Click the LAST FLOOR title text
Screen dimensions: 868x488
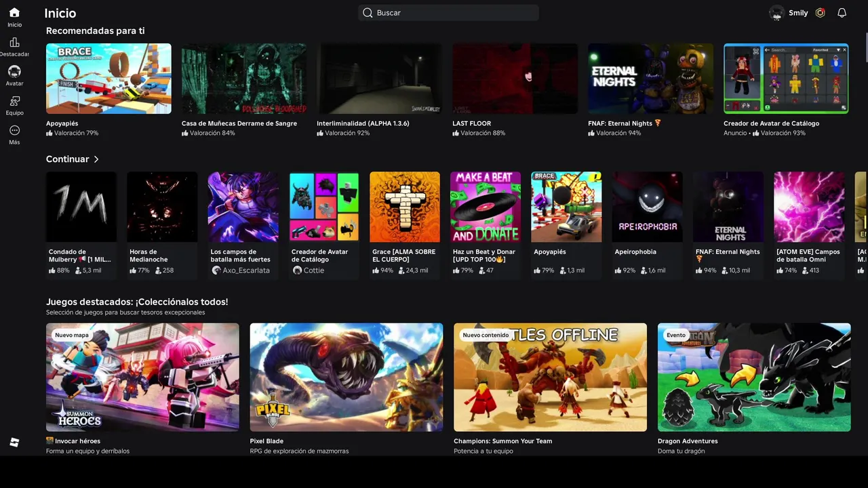[472, 123]
